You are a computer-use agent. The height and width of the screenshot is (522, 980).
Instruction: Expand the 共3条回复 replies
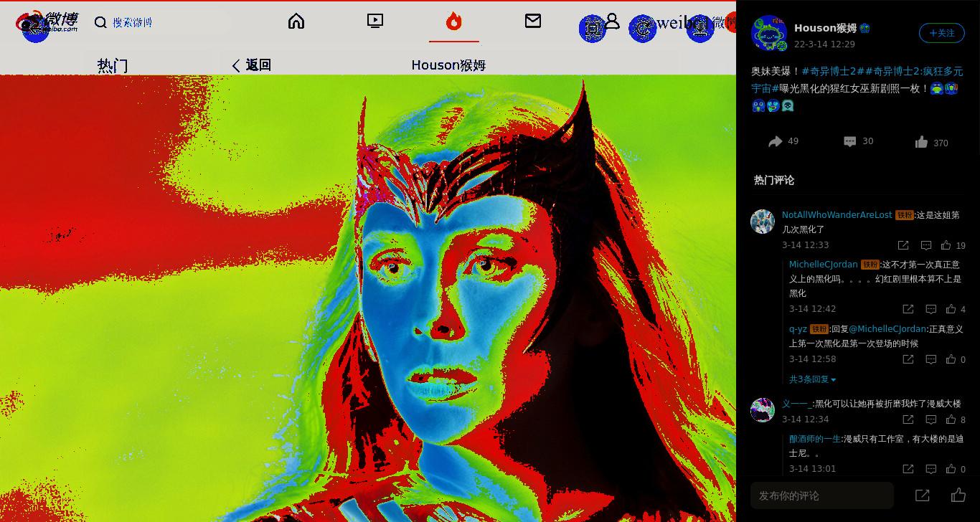[812, 379]
